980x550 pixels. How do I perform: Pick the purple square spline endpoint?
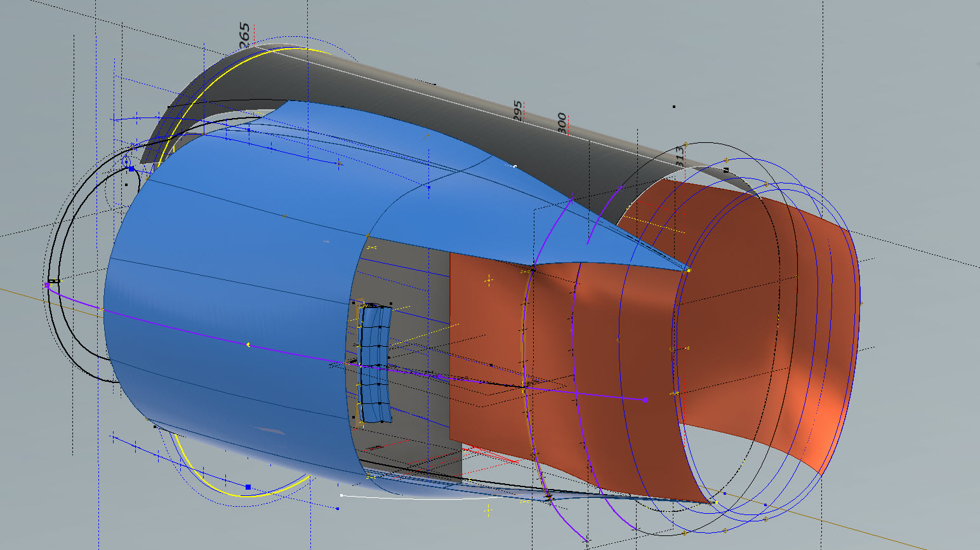point(646,399)
